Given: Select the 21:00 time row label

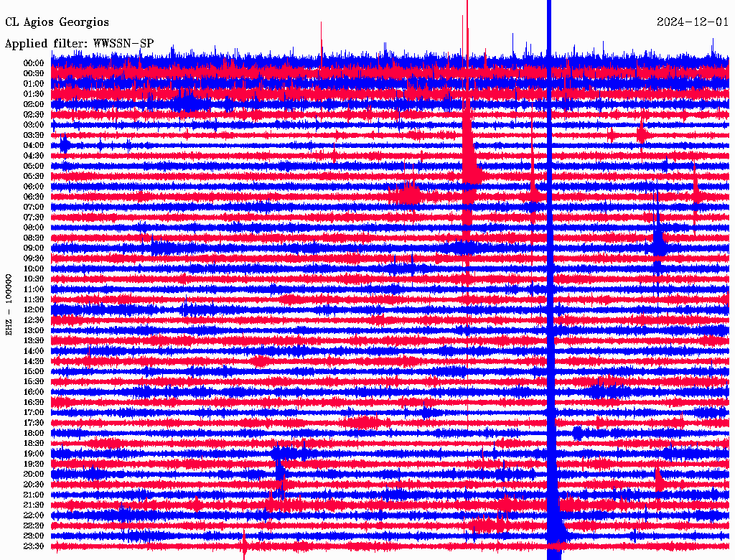Looking at the screenshot, I should pos(34,495).
